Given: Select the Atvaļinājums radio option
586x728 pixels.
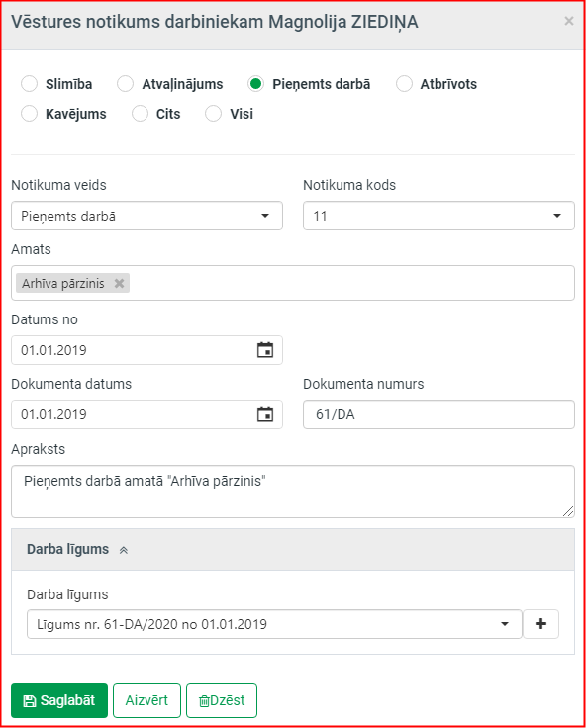Looking at the screenshot, I should (x=125, y=84).
